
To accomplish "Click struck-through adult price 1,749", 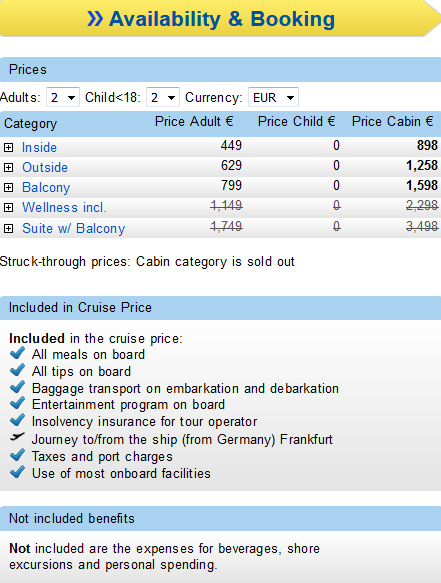I will [x=226, y=226].
